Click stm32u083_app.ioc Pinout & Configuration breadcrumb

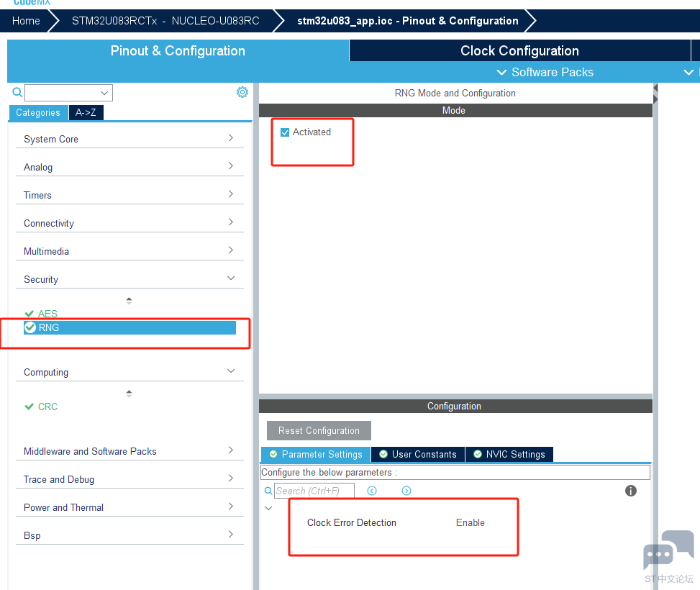click(x=408, y=21)
